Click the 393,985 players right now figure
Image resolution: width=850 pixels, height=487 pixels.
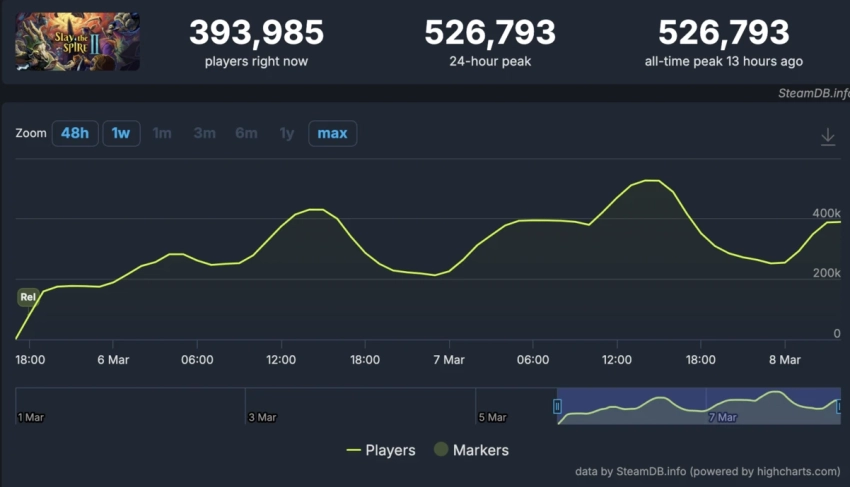pos(256,33)
